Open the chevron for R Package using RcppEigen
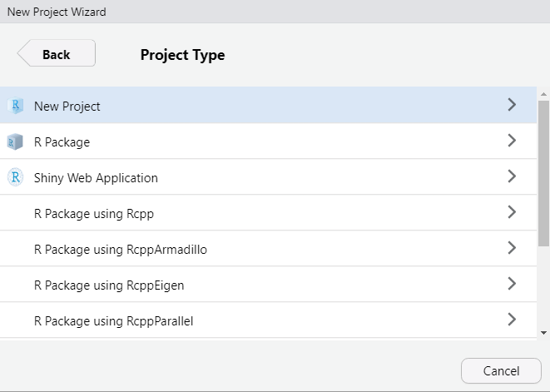 pyautogui.click(x=512, y=284)
